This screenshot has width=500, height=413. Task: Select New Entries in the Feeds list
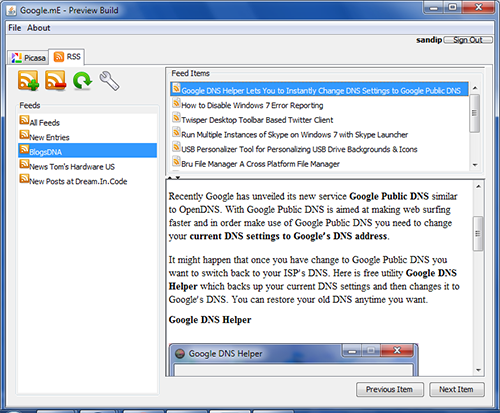tap(87, 136)
